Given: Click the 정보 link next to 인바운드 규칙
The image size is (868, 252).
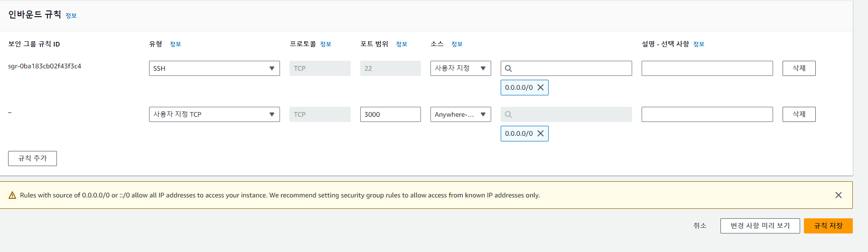Looking at the screenshot, I should [x=71, y=16].
